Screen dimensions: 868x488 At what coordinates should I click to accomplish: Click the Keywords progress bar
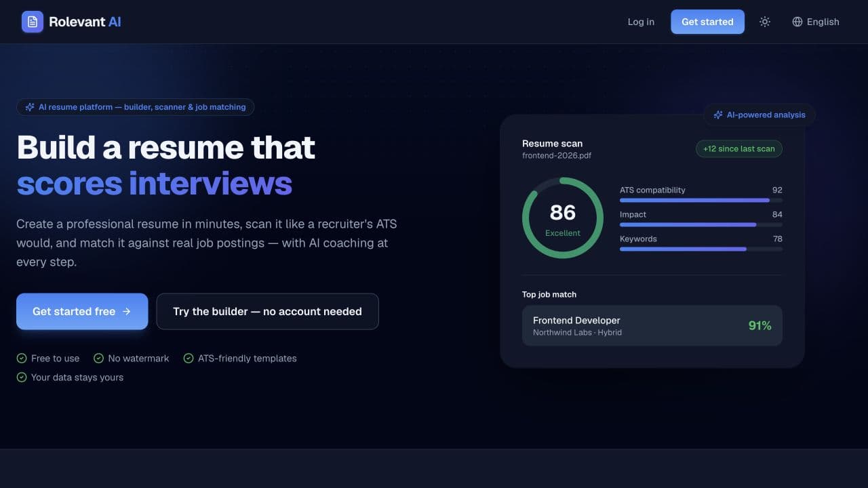(x=701, y=249)
